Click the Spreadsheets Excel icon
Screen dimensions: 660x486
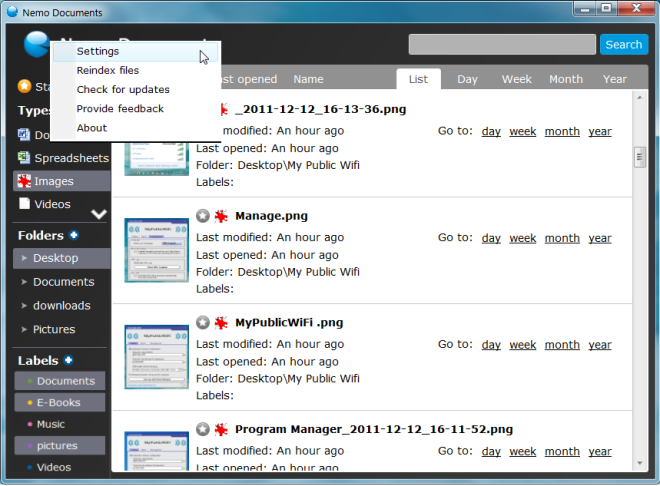pyautogui.click(x=24, y=158)
